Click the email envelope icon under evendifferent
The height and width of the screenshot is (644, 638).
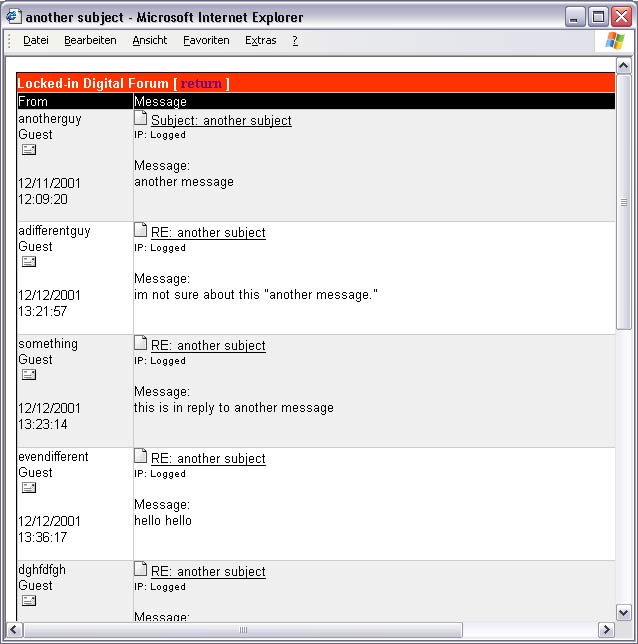[x=29, y=488]
